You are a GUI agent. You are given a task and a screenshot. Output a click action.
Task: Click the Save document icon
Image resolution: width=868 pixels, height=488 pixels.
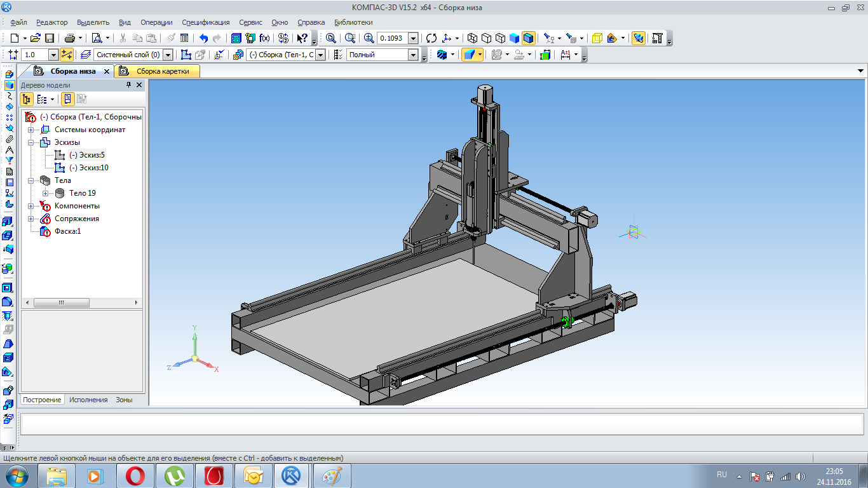pos(49,38)
